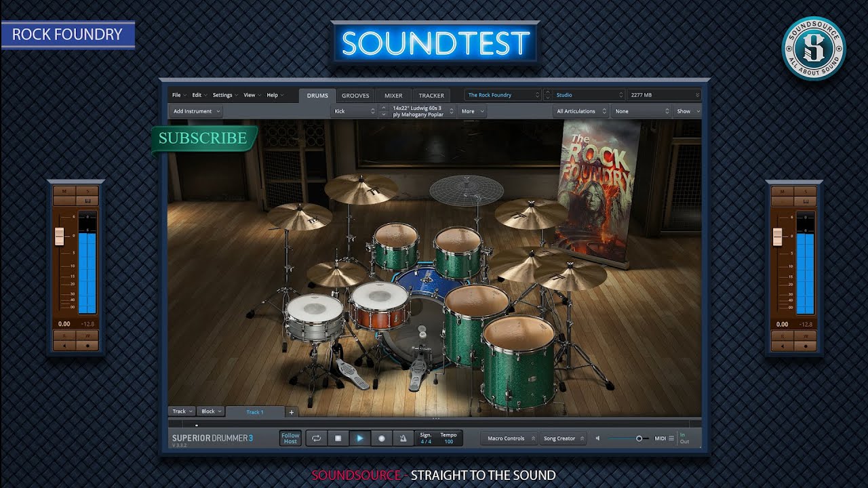The image size is (868, 488).
Task: Mute using left meter M button
Action: coord(64,191)
